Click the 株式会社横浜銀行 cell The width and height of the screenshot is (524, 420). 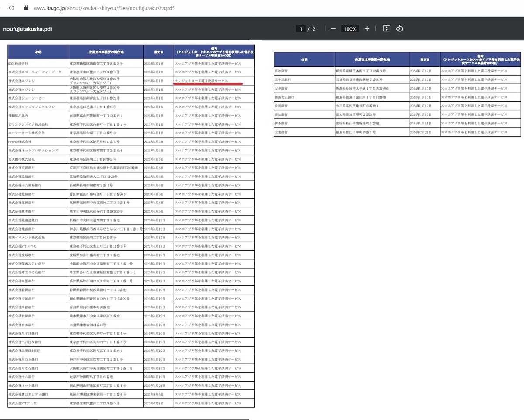tap(38, 229)
